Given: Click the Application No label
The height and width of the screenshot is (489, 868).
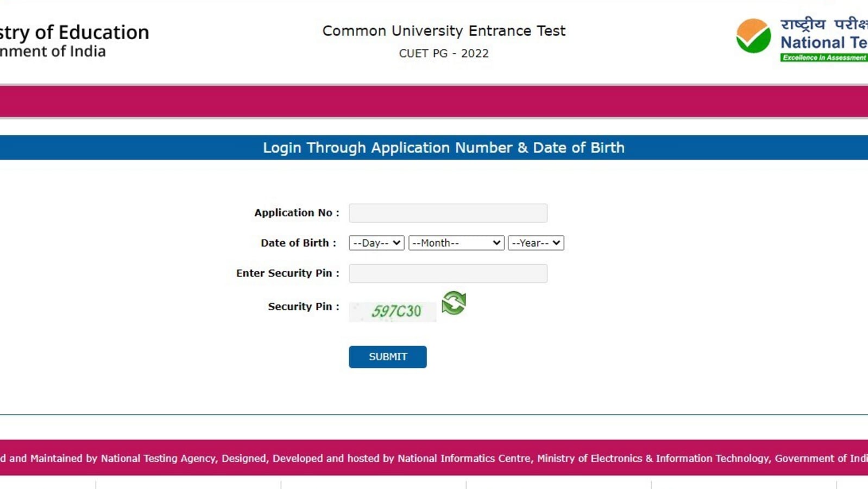Looking at the screenshot, I should coord(297,212).
